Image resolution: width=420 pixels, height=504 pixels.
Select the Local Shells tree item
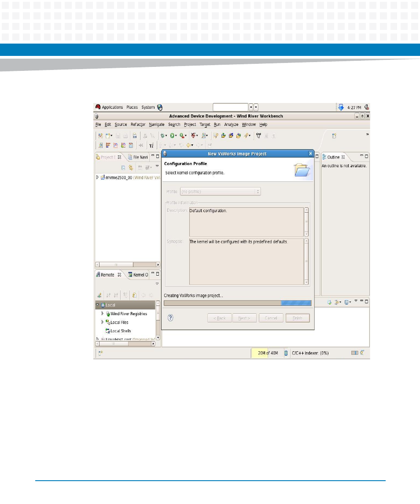(121, 331)
